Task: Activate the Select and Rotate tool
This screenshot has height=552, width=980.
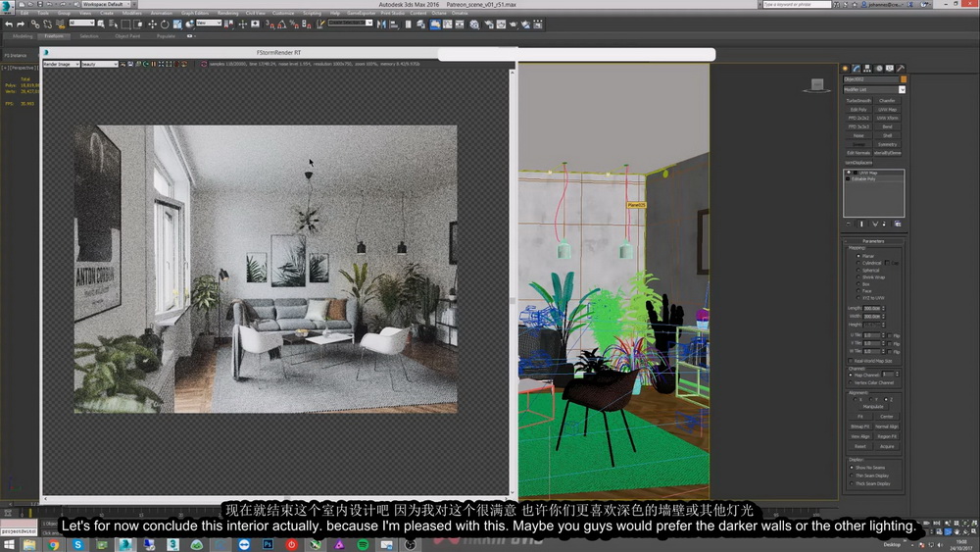Action: pyautogui.click(x=165, y=25)
